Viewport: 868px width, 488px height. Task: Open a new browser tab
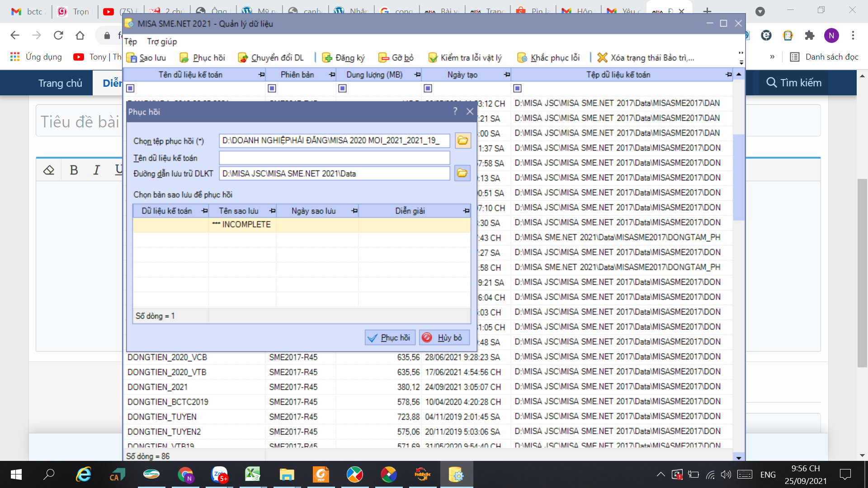[x=707, y=11]
